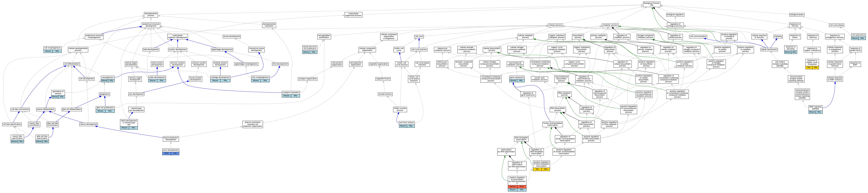Image resolution: width=868 pixels, height=193 pixels.
Task: Select the 'Human NFIA' annotation tag
Action: (x=517, y=187)
